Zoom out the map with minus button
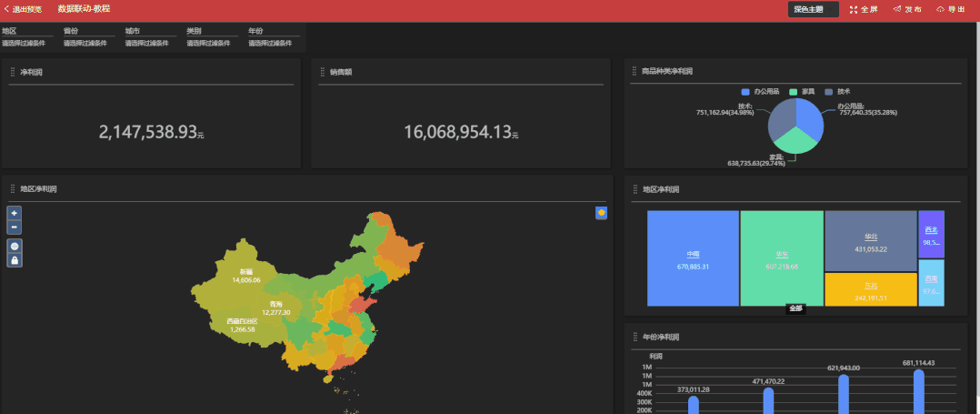Image resolution: width=980 pixels, height=414 pixels. coord(15,227)
